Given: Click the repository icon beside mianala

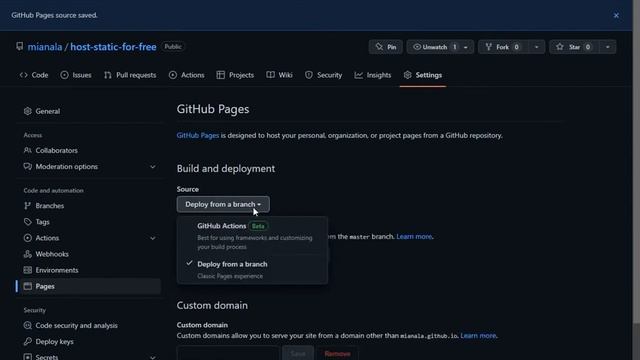Looking at the screenshot, I should click(x=20, y=46).
